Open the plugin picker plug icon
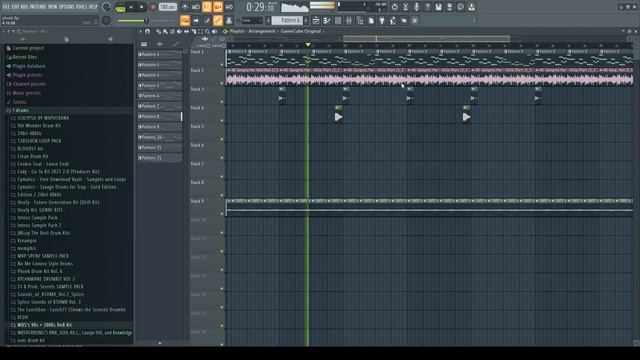The image size is (640, 360). click(x=382, y=20)
